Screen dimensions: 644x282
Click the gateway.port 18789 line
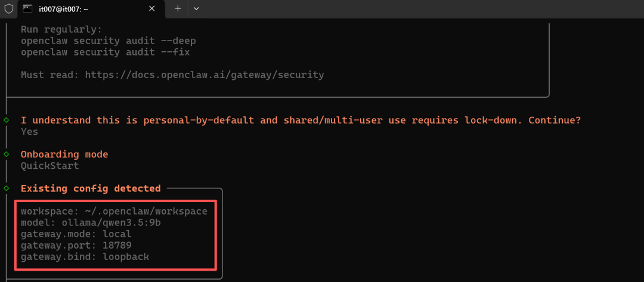pyautogui.click(x=76, y=246)
